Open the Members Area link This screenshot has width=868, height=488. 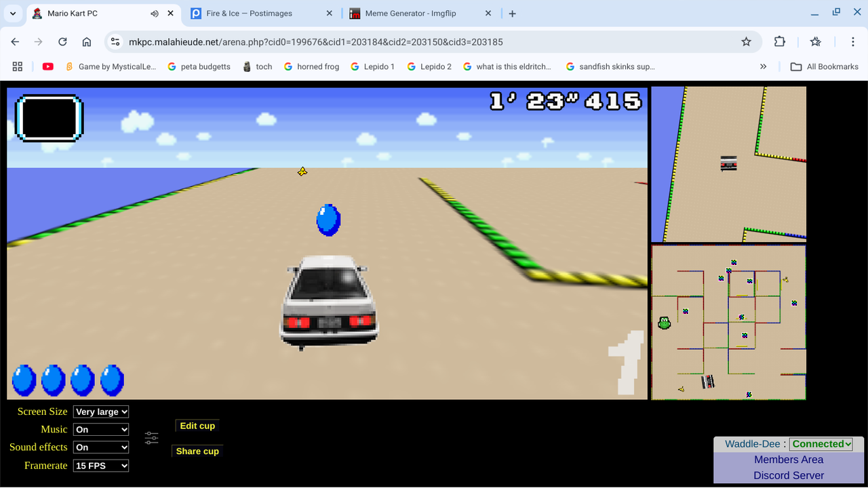[x=789, y=460]
